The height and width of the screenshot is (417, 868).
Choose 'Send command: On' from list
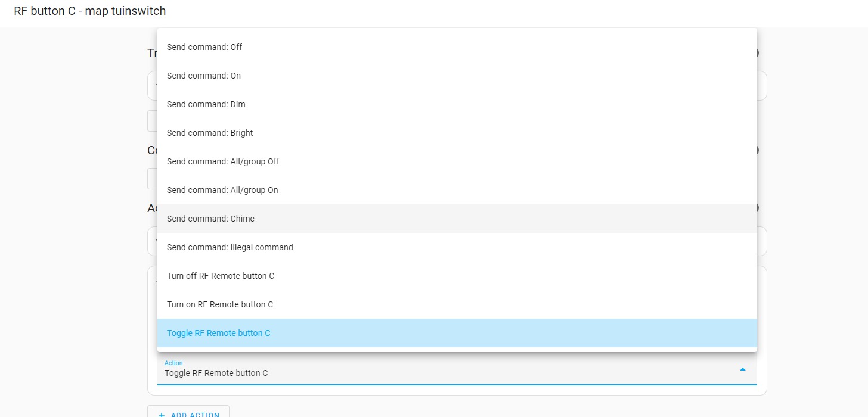204,76
